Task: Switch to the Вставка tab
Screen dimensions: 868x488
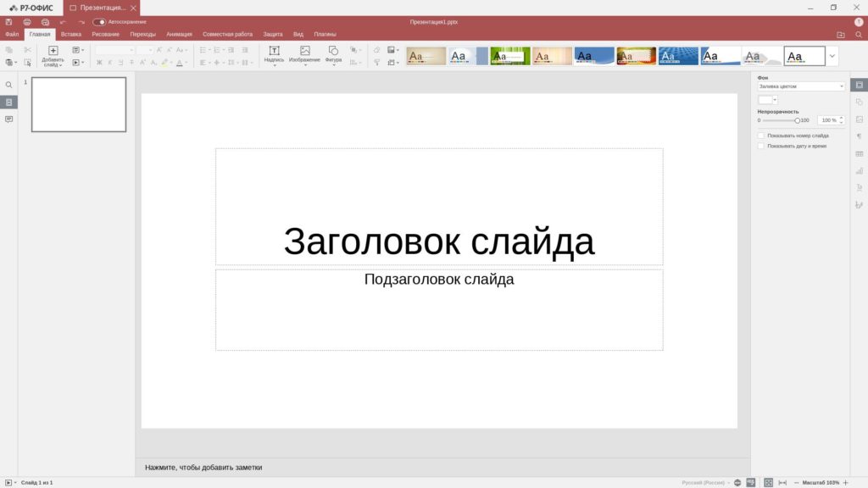Action: [x=71, y=35]
